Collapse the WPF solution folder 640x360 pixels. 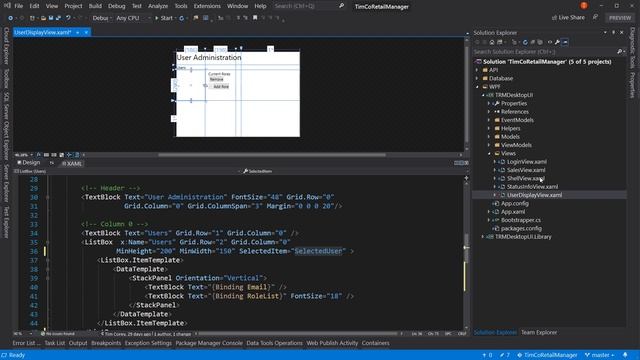pos(477,87)
